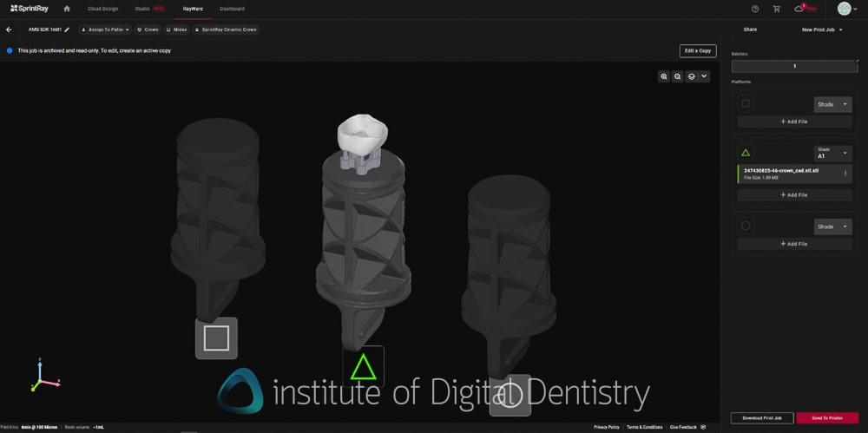Screen dimensions: 868x433
Task: Open the Dashboard tab
Action: coord(232,9)
